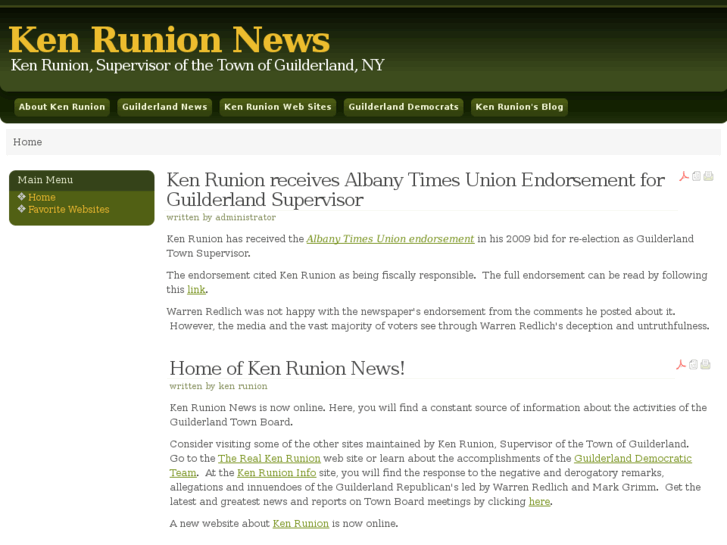Visit The Real Ken Runion link
727x545 pixels.
269,459
